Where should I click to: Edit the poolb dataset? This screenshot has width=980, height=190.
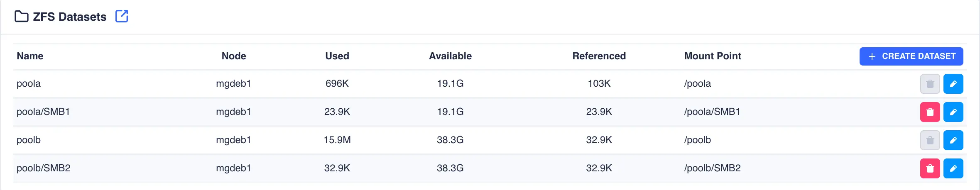(x=953, y=140)
